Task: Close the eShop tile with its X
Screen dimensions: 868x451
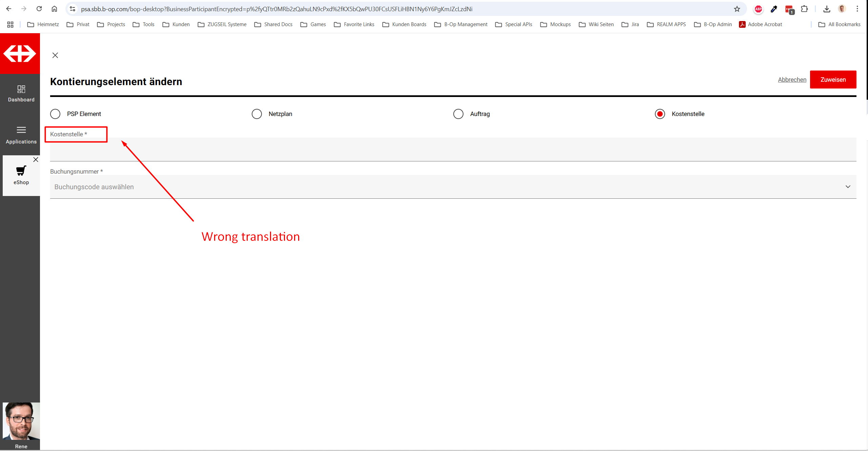Action: [x=36, y=160]
